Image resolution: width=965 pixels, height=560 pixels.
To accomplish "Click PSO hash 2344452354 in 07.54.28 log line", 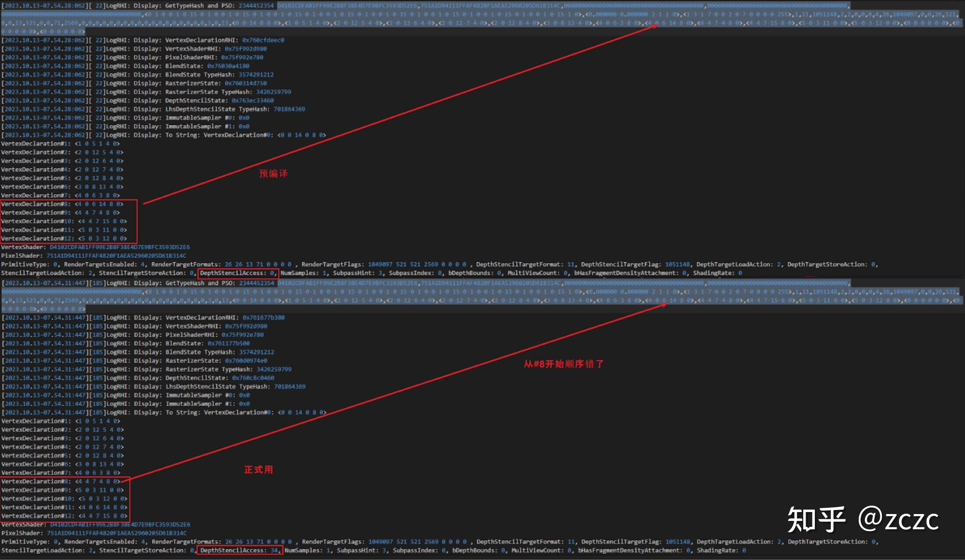I will click(256, 6).
